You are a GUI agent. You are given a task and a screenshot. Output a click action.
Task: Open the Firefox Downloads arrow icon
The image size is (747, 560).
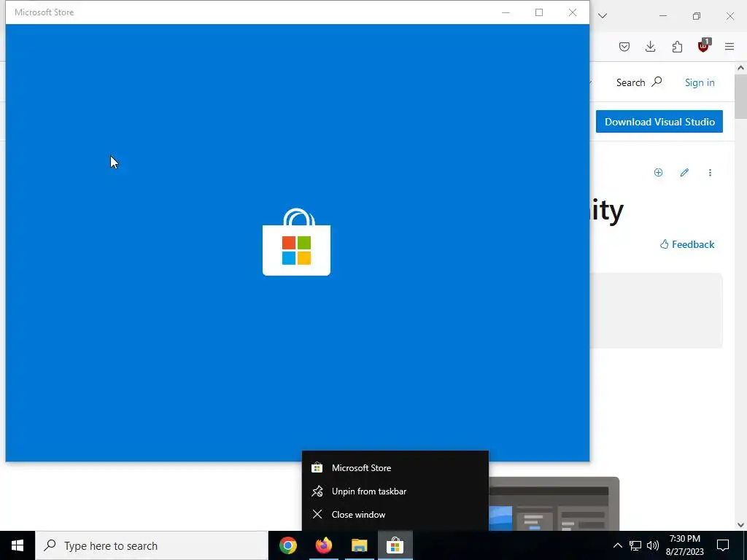(x=650, y=46)
